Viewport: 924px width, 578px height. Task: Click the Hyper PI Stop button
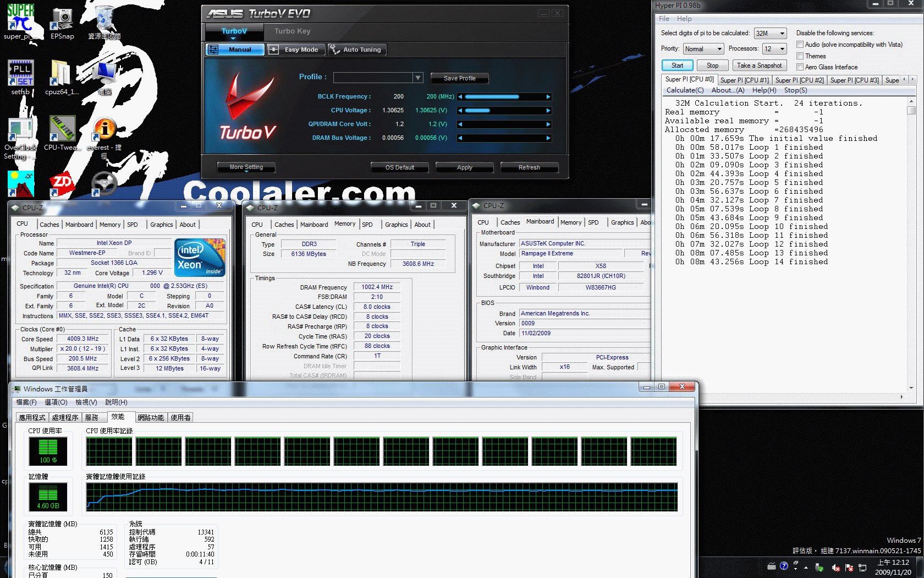coord(712,66)
